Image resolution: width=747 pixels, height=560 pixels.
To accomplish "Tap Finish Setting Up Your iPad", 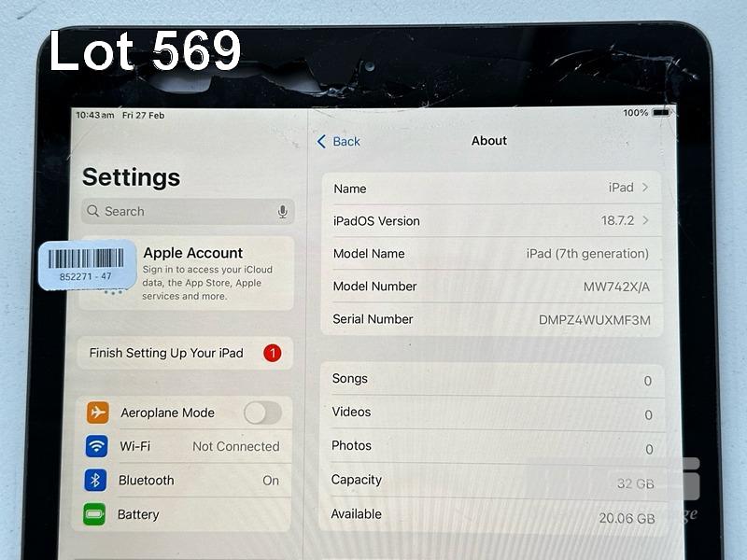I will (x=166, y=353).
